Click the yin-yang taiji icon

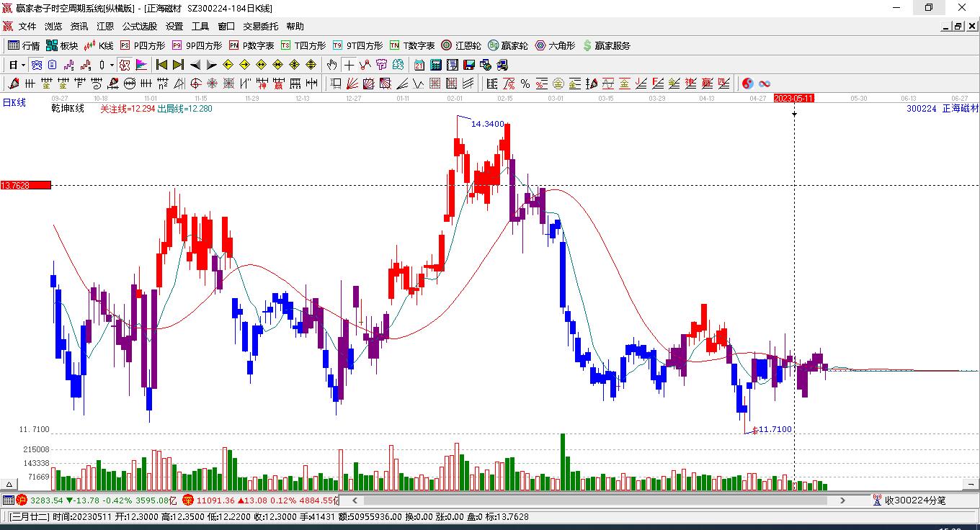pos(748,84)
